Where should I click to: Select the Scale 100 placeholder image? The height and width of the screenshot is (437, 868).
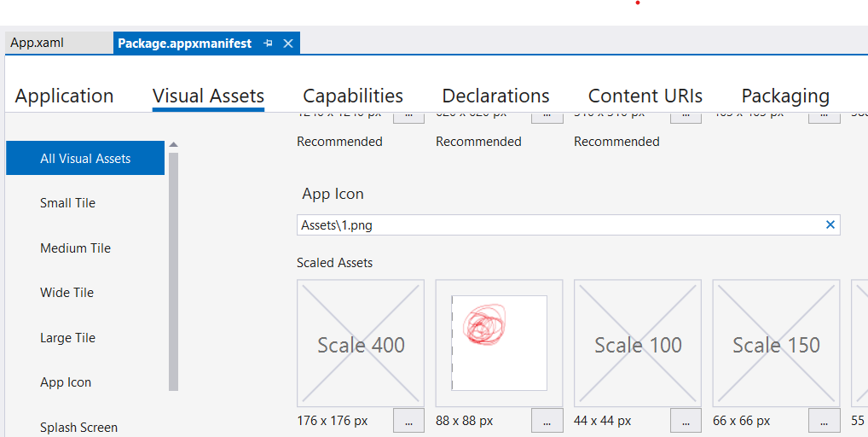(x=637, y=343)
